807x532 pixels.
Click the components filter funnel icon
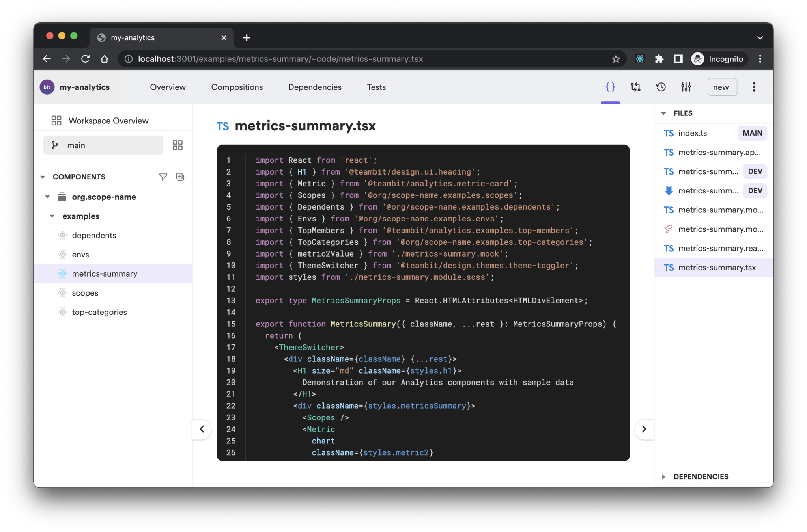click(x=163, y=177)
